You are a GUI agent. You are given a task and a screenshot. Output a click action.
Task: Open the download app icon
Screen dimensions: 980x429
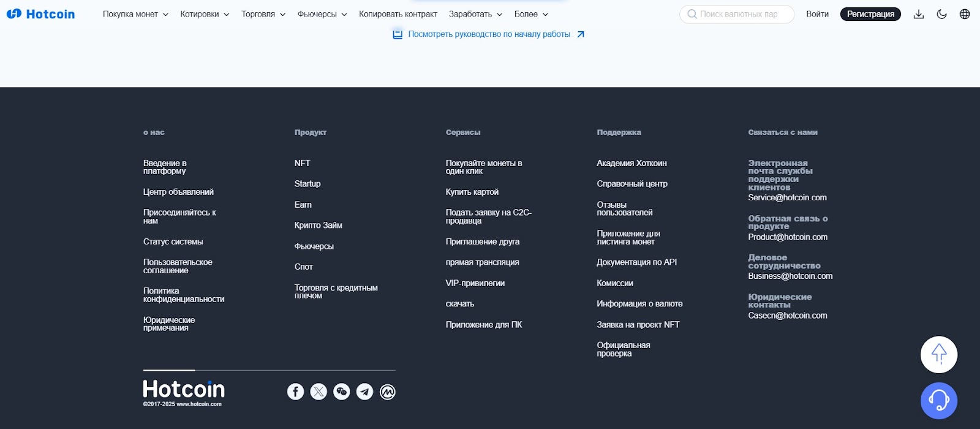click(918, 14)
